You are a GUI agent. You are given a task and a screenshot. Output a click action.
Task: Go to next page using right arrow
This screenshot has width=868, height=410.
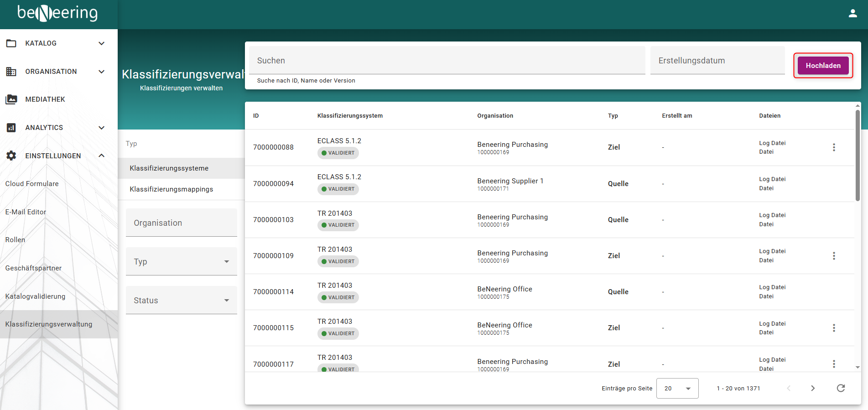click(x=812, y=388)
